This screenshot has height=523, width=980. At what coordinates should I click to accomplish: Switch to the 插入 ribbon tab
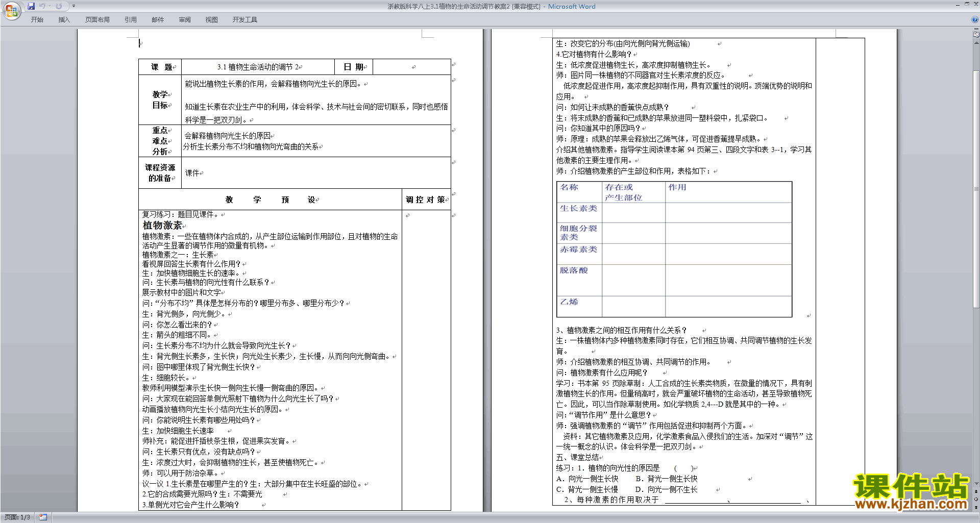coord(64,19)
